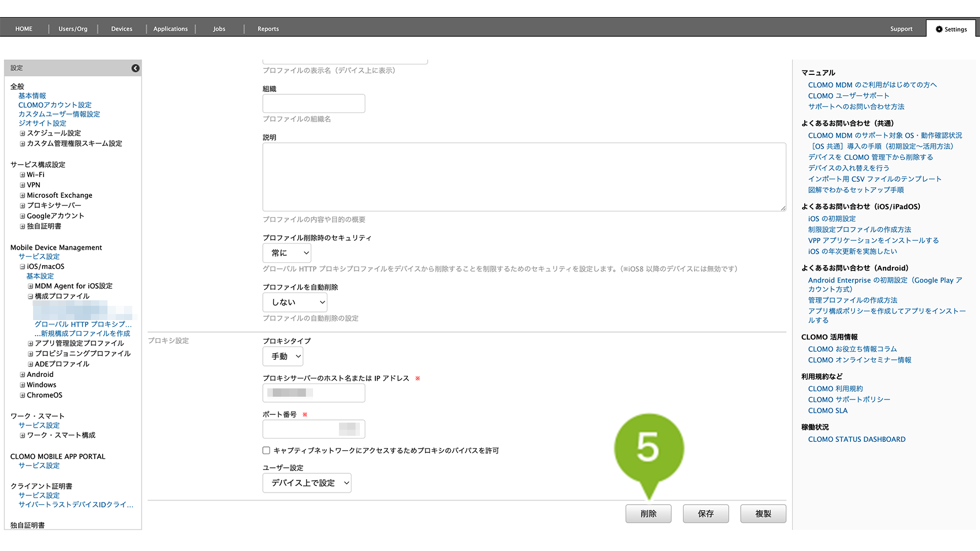Click the 保存 button
Screen dimensions: 980x551
706,514
